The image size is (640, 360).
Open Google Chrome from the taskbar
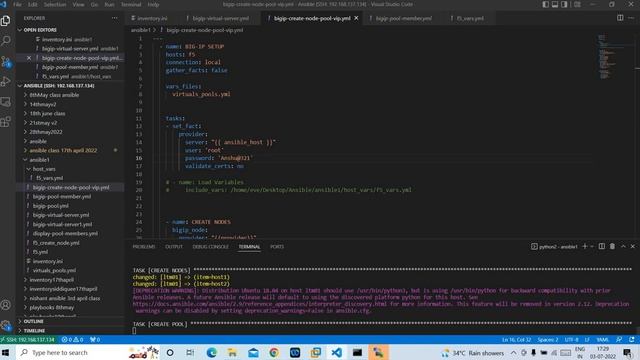pos(274,352)
